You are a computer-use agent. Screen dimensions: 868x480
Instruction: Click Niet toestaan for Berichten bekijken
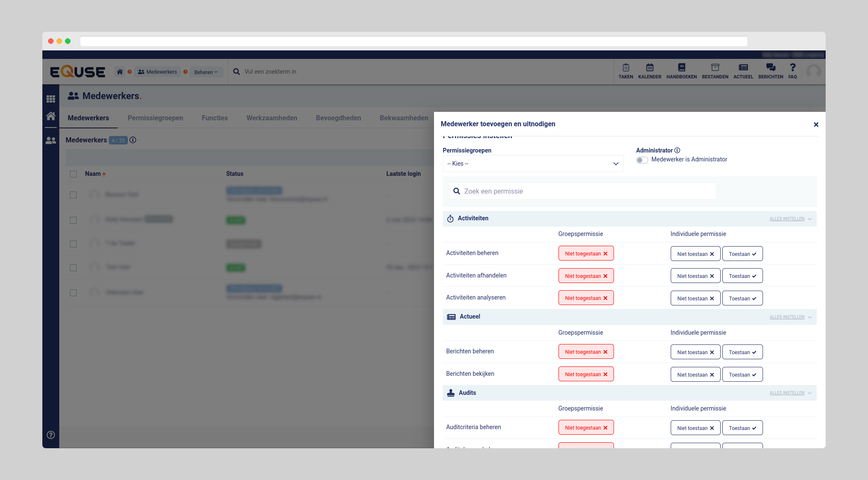click(695, 375)
